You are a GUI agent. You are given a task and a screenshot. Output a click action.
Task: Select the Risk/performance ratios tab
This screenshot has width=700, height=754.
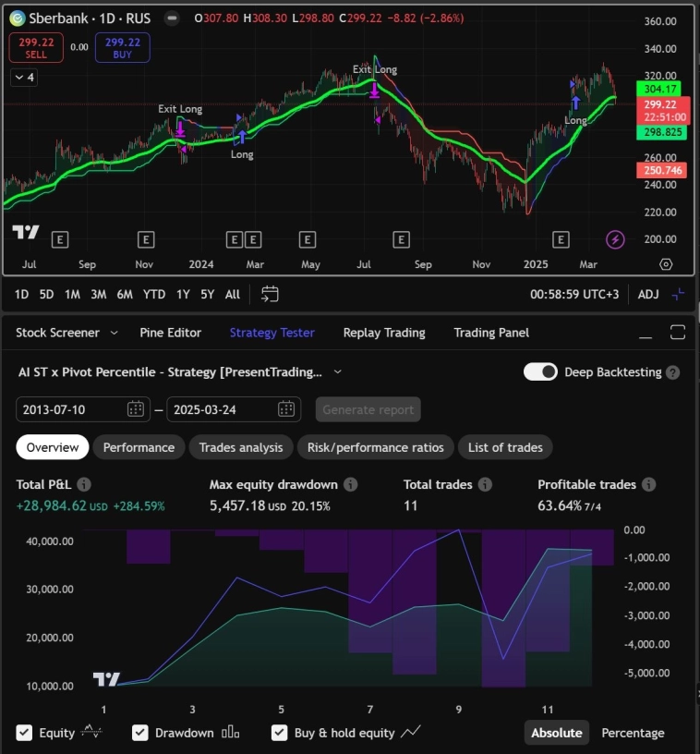376,447
